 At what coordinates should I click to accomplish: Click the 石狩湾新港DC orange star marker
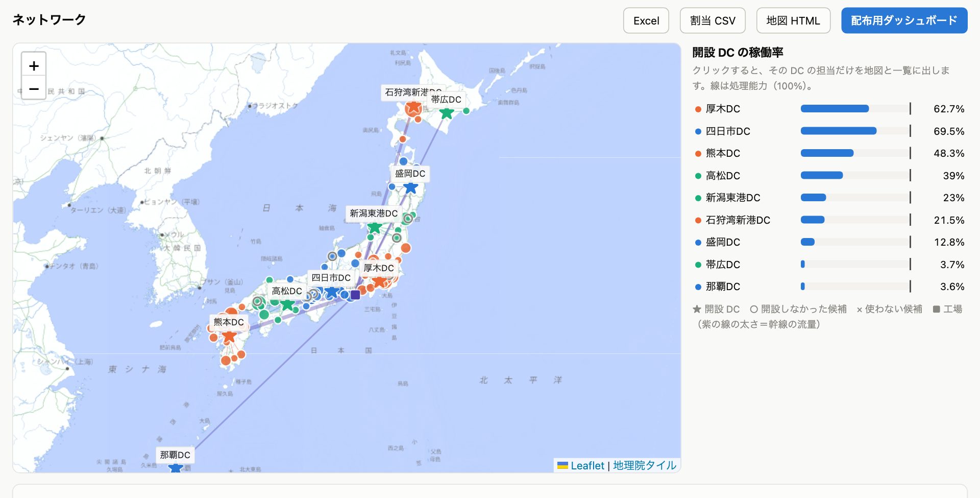[x=413, y=107]
